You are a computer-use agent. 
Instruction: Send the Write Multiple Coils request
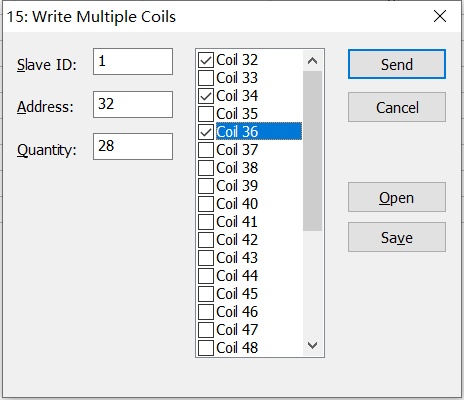(x=397, y=64)
